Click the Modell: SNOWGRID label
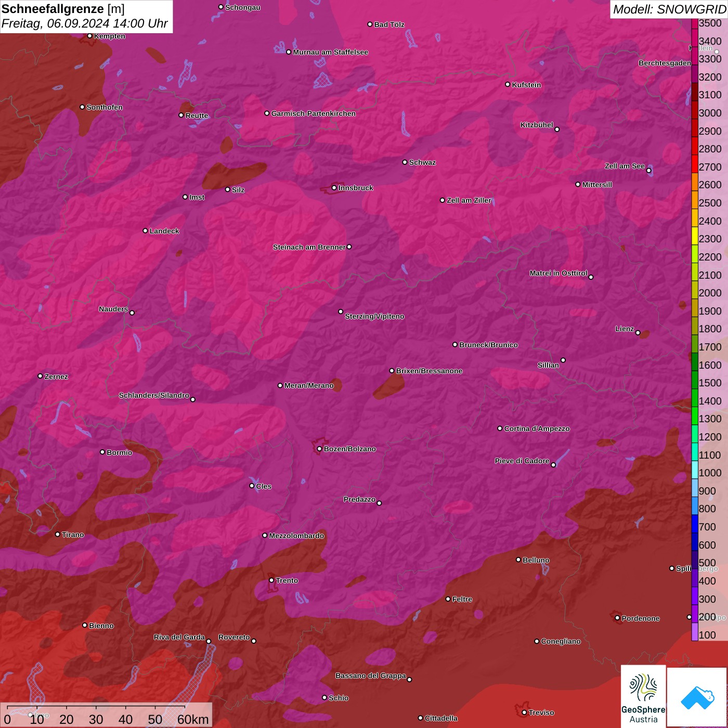The height and width of the screenshot is (728, 728). click(x=669, y=9)
